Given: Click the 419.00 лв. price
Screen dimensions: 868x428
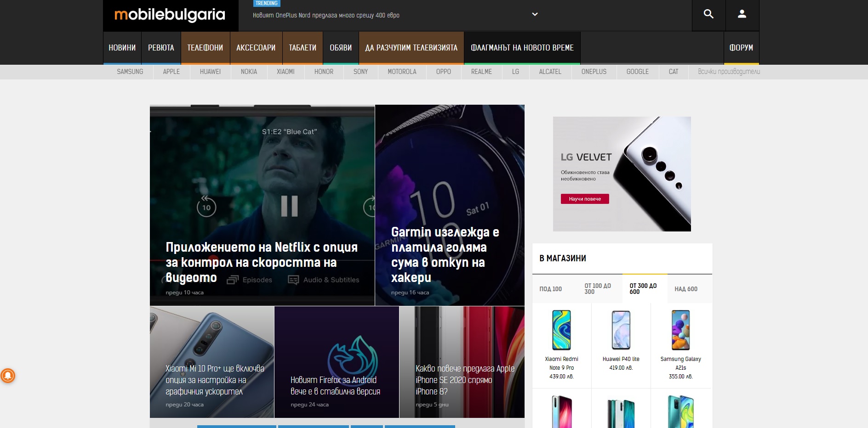Looking at the screenshot, I should (x=621, y=368).
